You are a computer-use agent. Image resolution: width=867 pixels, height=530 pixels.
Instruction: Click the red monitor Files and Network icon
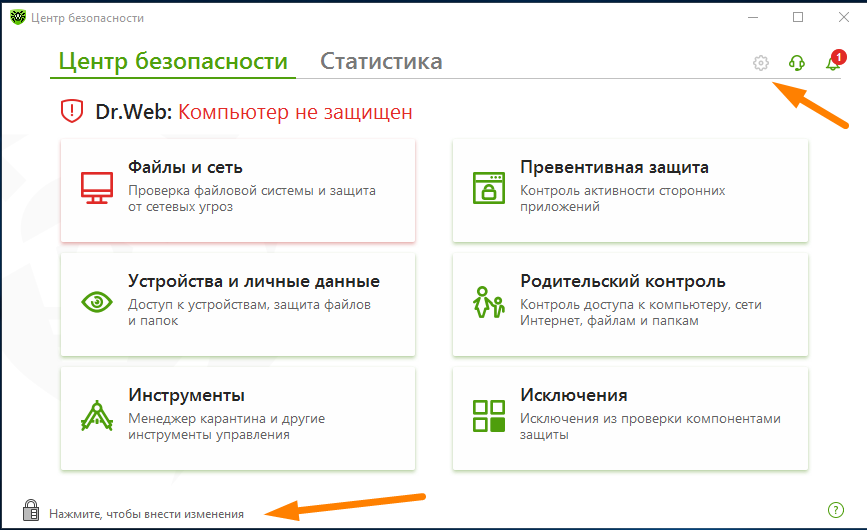click(x=97, y=188)
